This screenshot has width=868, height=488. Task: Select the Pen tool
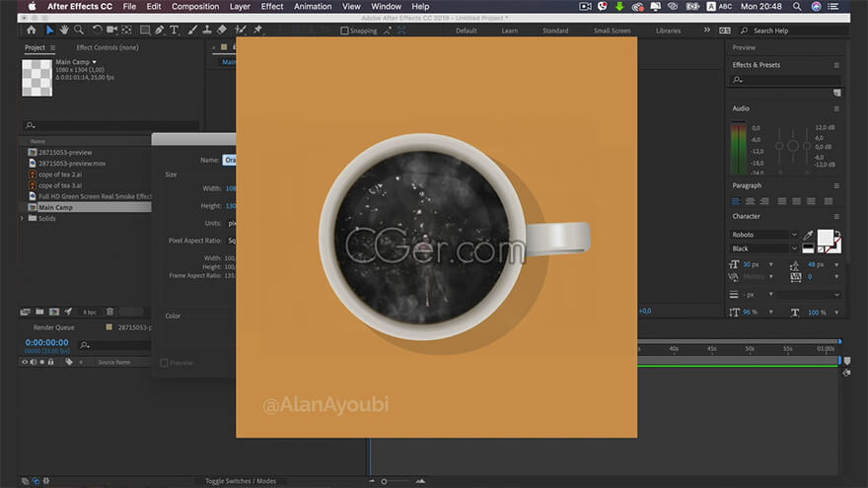160,30
